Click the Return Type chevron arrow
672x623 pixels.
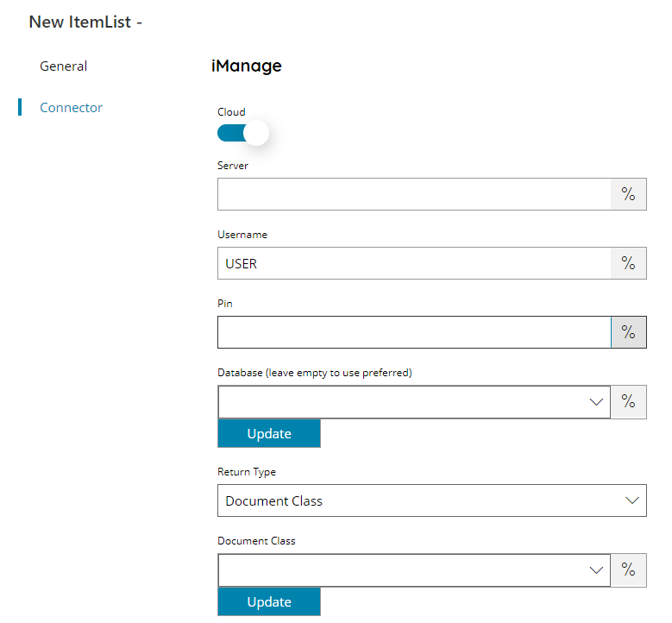[x=632, y=500]
